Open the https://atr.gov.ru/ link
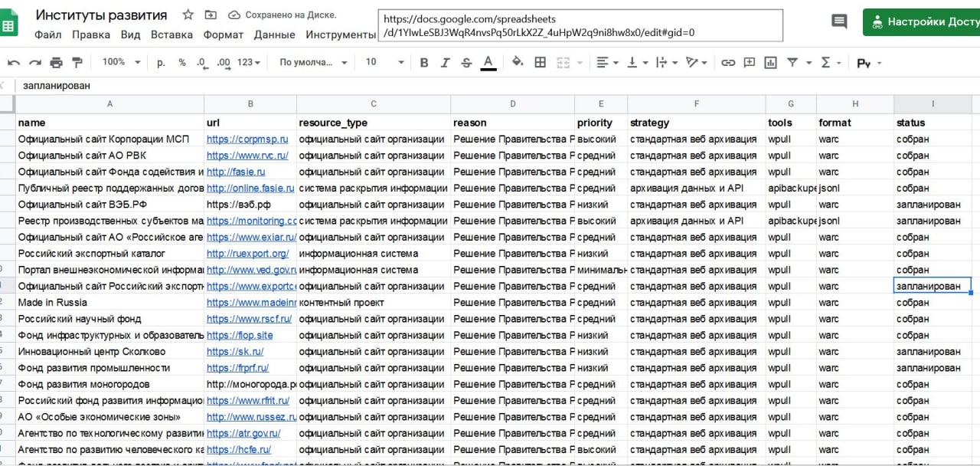 243,433
